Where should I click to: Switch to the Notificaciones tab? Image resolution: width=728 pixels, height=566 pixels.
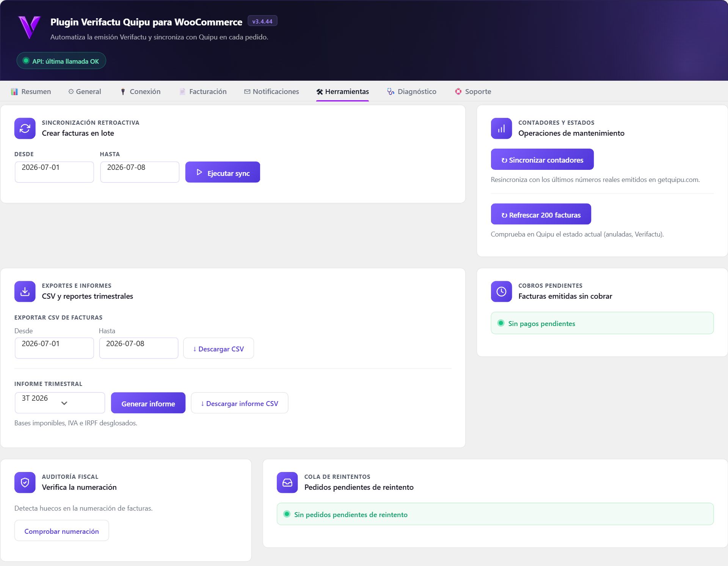[x=271, y=91]
